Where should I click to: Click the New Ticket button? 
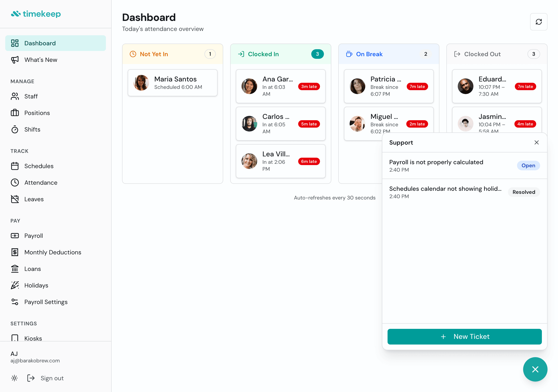(464, 336)
